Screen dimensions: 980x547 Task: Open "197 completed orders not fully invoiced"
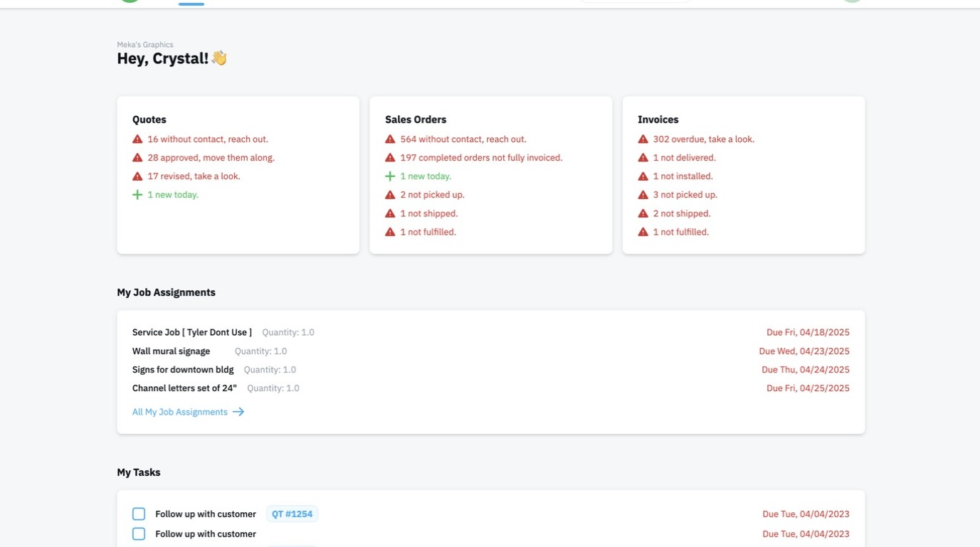[481, 158]
